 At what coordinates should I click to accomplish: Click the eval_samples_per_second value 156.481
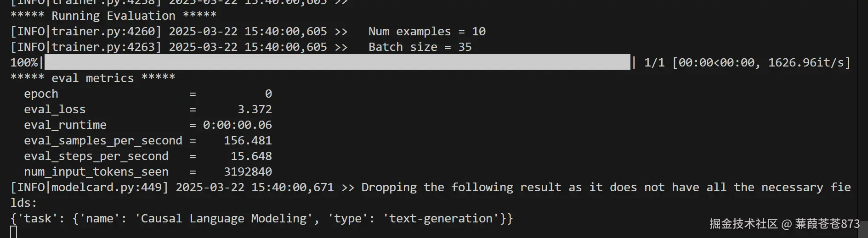pos(248,141)
